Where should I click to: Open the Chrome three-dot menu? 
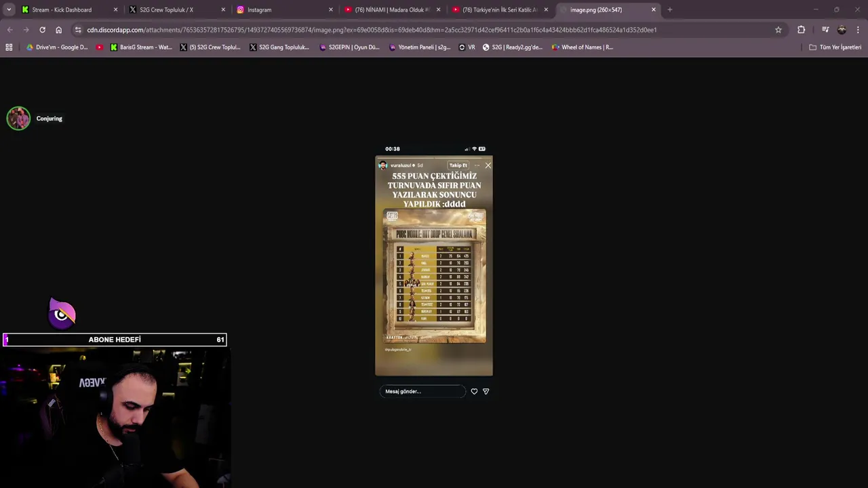(858, 30)
